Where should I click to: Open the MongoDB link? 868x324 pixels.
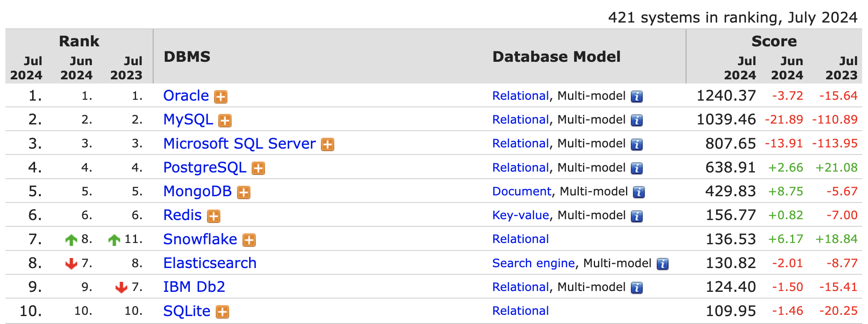(x=198, y=191)
